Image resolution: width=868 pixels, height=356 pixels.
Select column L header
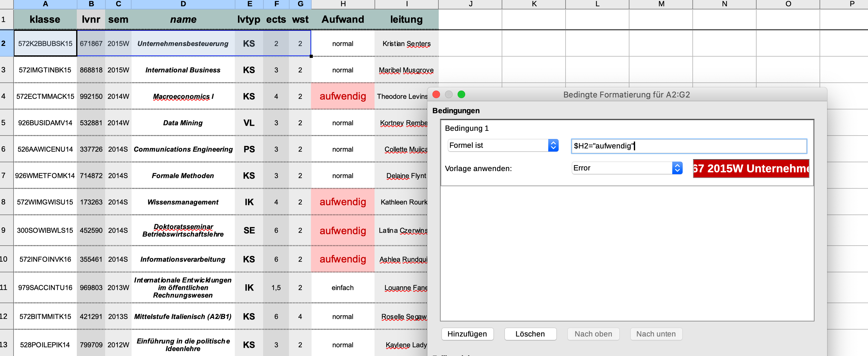click(597, 4)
